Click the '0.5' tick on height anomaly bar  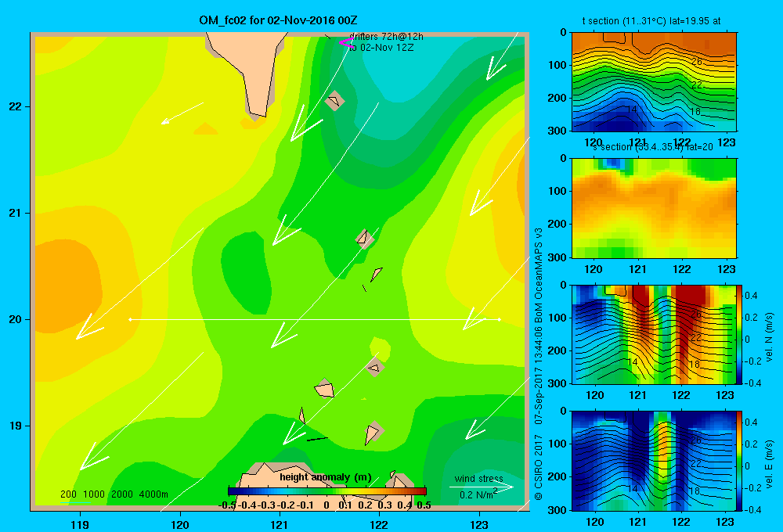(x=424, y=505)
